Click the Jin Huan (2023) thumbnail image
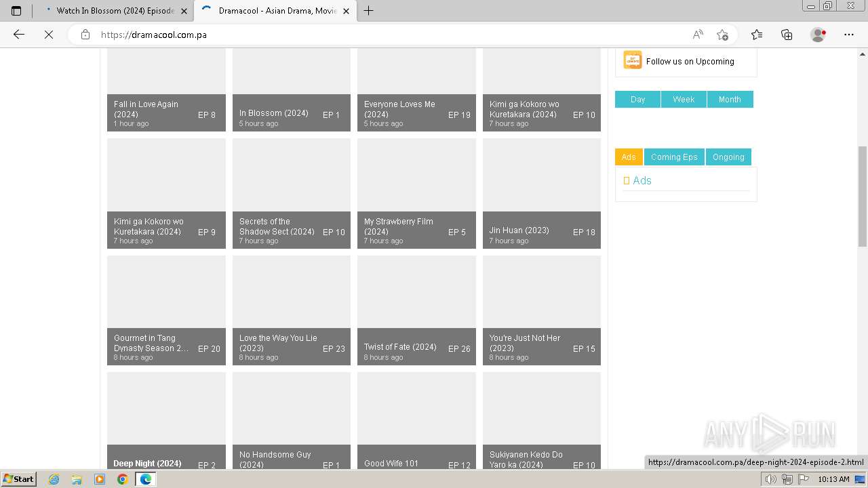Screen dimensions: 868x488 pos(542,175)
